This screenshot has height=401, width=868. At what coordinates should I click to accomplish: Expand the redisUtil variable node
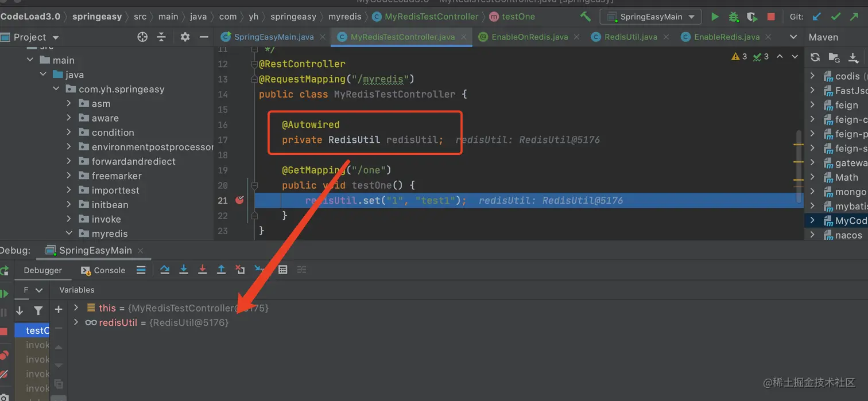[x=76, y=322]
